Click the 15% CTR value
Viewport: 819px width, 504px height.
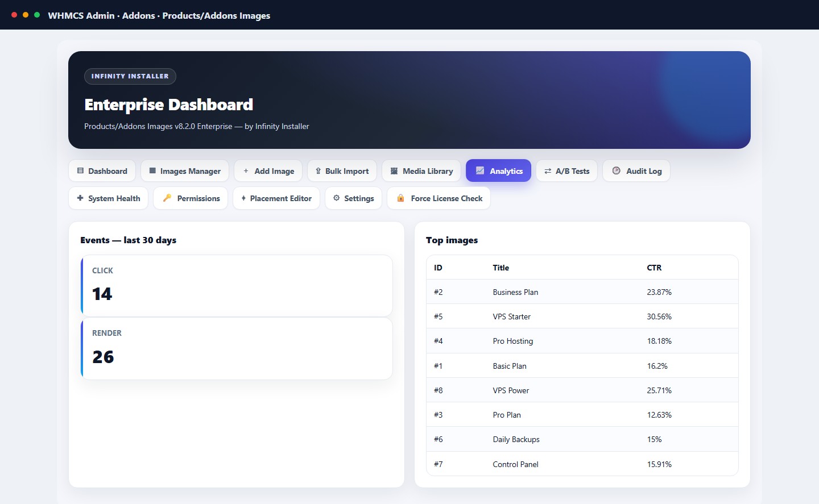[x=654, y=439]
